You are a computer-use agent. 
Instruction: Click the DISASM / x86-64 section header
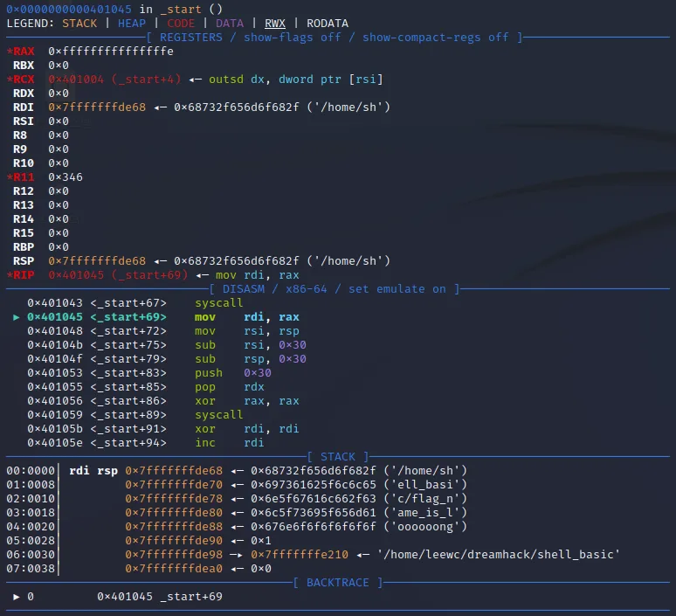tap(335, 289)
